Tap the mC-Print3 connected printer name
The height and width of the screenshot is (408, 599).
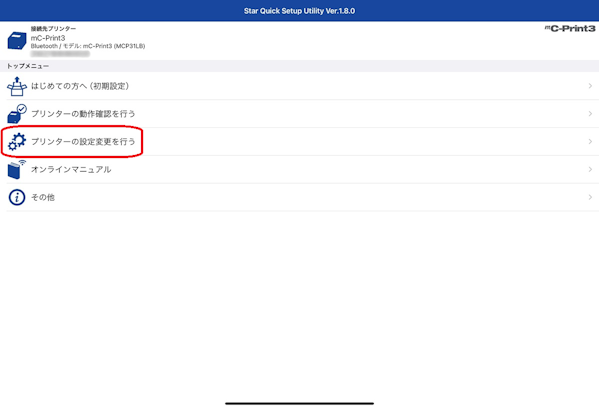[48, 38]
